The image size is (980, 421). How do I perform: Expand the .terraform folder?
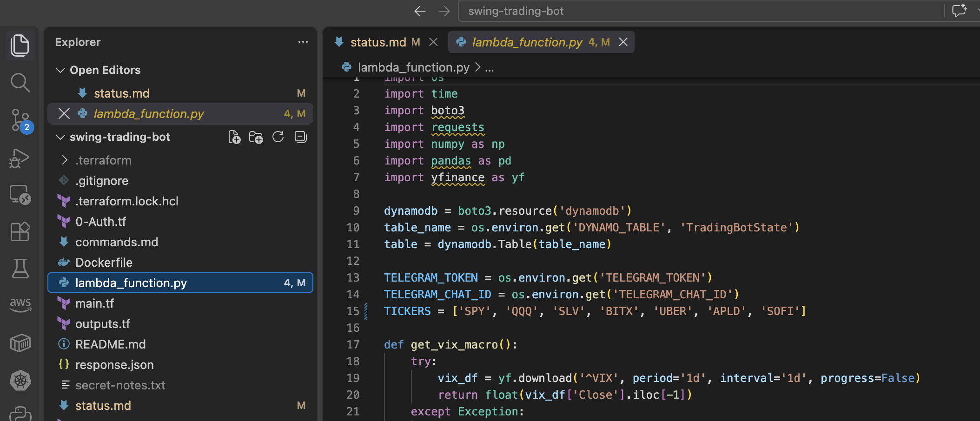(180, 160)
